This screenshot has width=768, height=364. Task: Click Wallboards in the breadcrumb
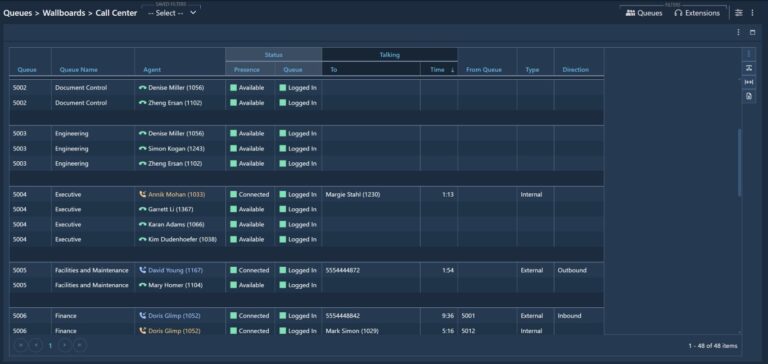click(64, 13)
